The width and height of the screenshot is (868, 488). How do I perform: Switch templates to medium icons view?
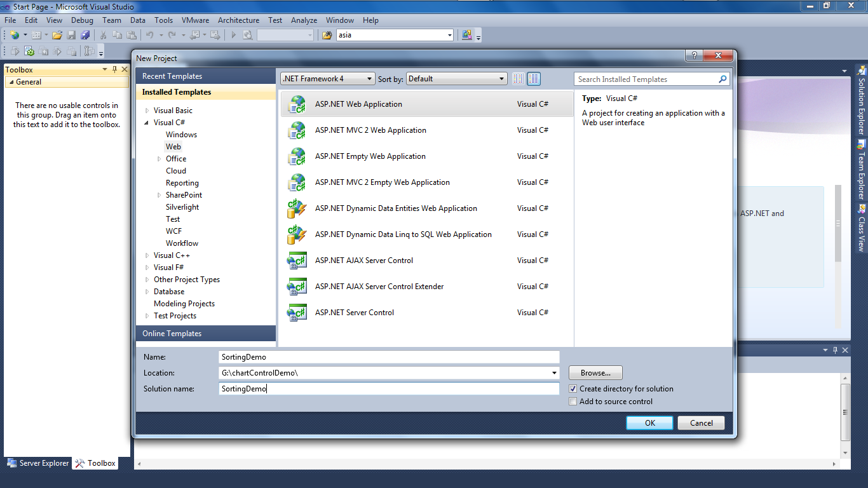click(x=534, y=79)
